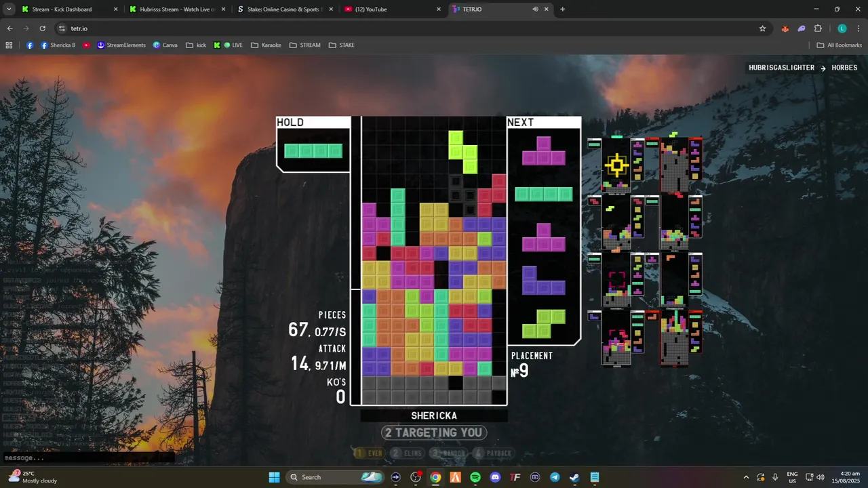The width and height of the screenshot is (868, 488).
Task: Open the Chrome three-dot menu
Action: click(x=858, y=28)
